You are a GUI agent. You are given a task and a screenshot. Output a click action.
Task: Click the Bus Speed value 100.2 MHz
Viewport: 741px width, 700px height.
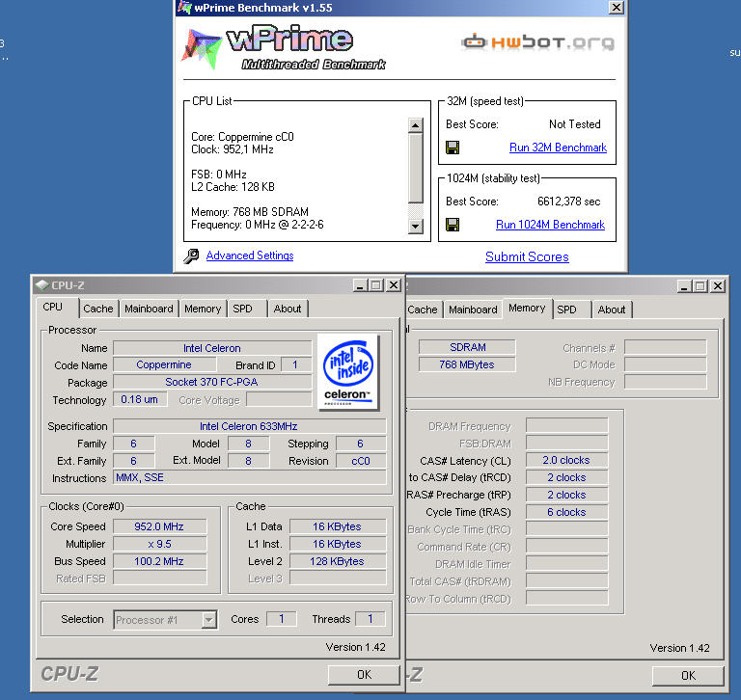[x=159, y=561]
